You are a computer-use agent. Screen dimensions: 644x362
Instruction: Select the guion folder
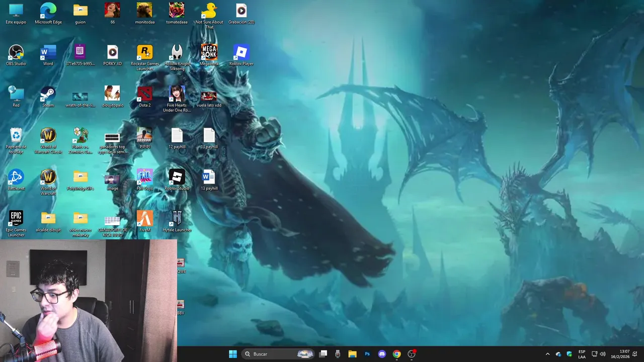coord(80,14)
